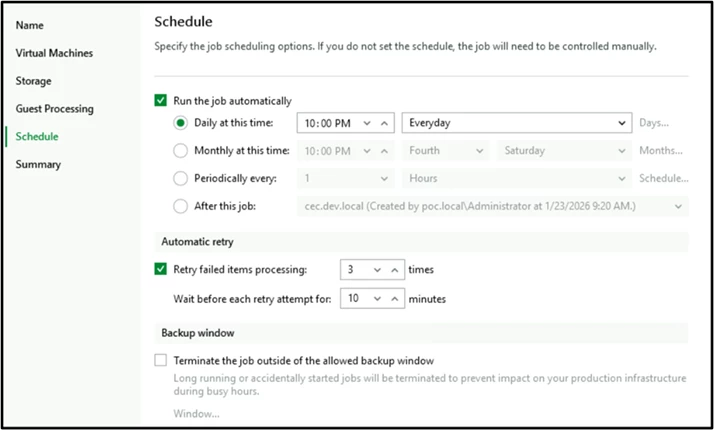
Task: Click the Days... button
Action: point(654,123)
